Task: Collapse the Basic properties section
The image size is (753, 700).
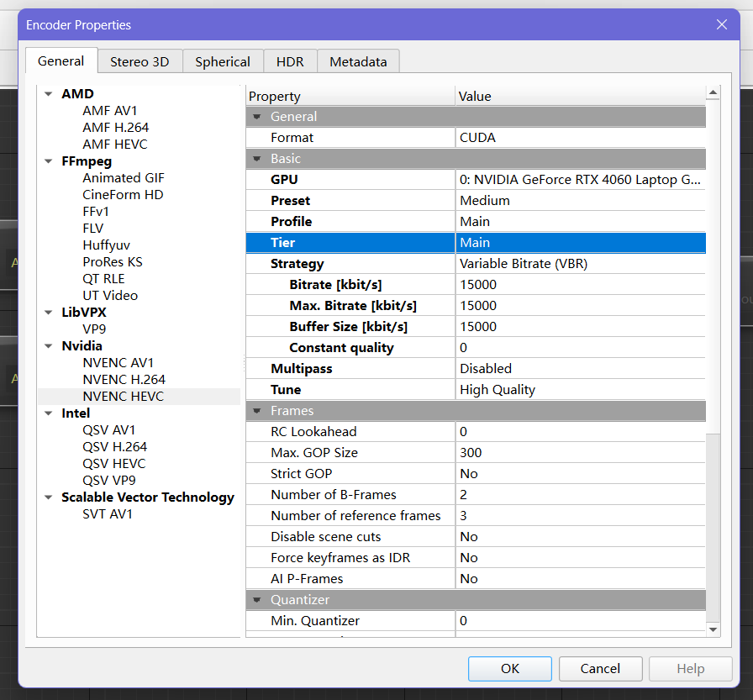Action: pyautogui.click(x=256, y=158)
